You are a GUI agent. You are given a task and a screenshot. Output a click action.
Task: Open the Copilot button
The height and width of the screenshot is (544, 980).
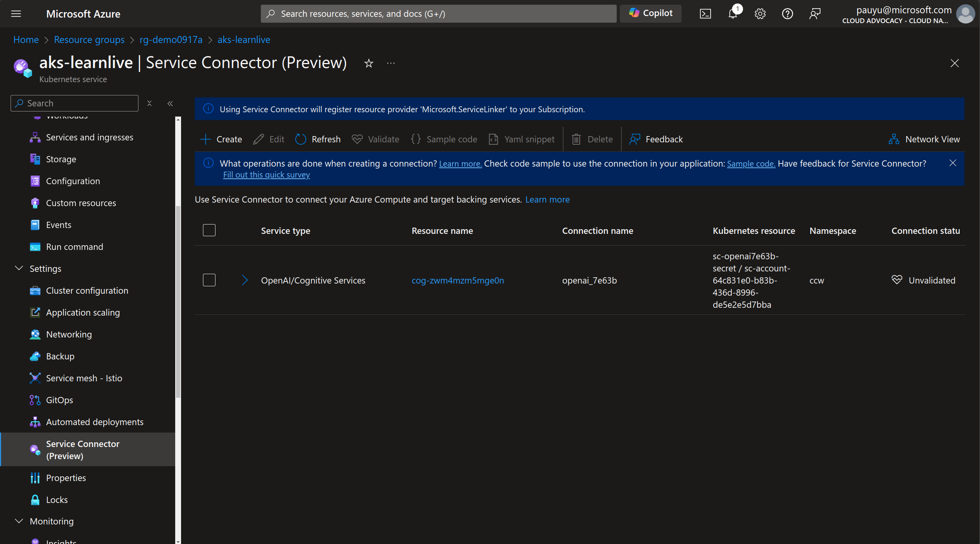click(651, 13)
